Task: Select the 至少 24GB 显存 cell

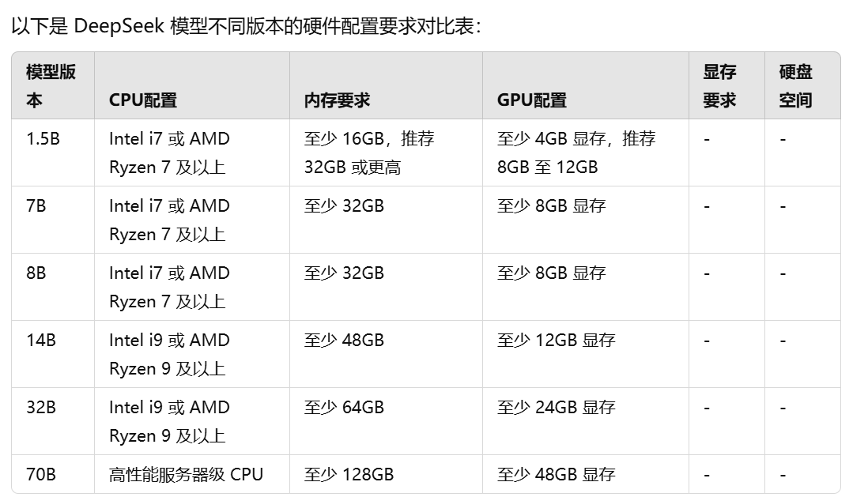Action: click(586, 421)
